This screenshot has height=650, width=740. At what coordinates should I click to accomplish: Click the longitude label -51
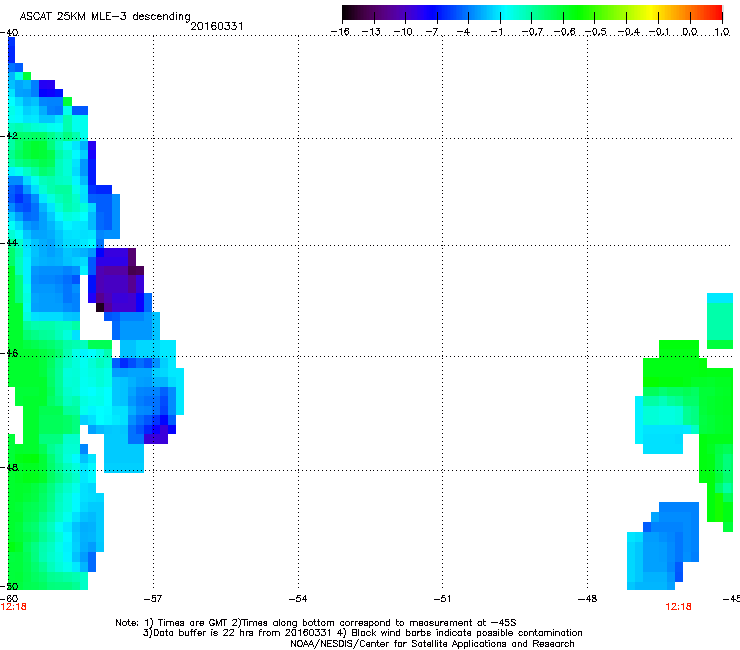click(442, 599)
